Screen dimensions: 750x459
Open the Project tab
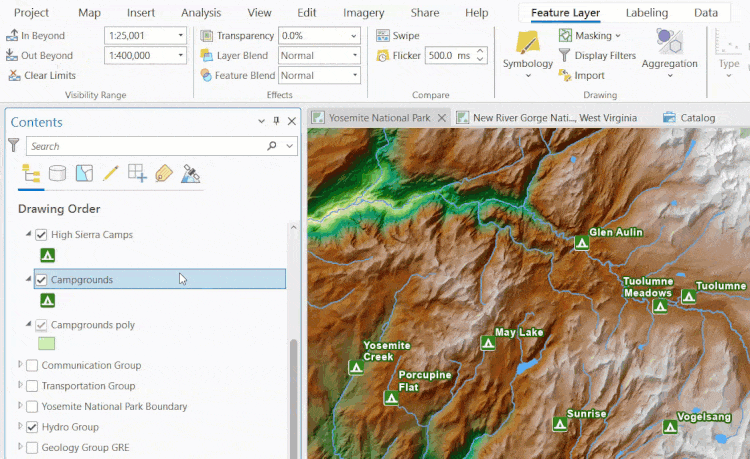[x=31, y=13]
